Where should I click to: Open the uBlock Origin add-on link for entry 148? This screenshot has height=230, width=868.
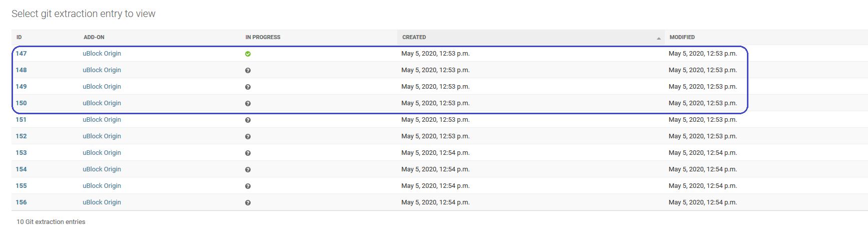(102, 70)
